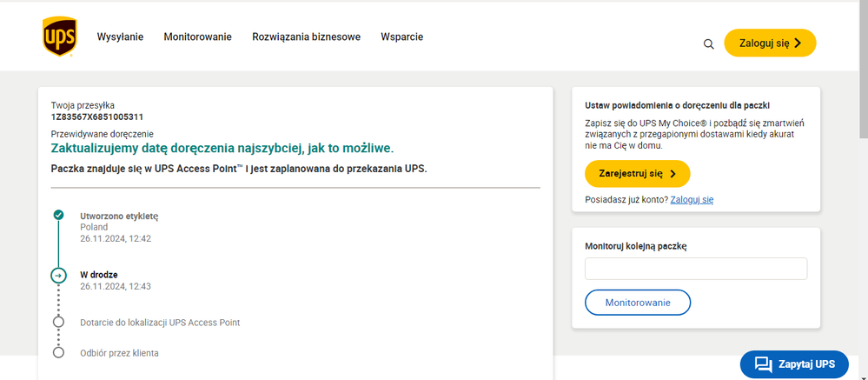Image resolution: width=868 pixels, height=380 pixels.
Task: Open the 'Zapytaj UPS' chat button
Action: coord(794,364)
